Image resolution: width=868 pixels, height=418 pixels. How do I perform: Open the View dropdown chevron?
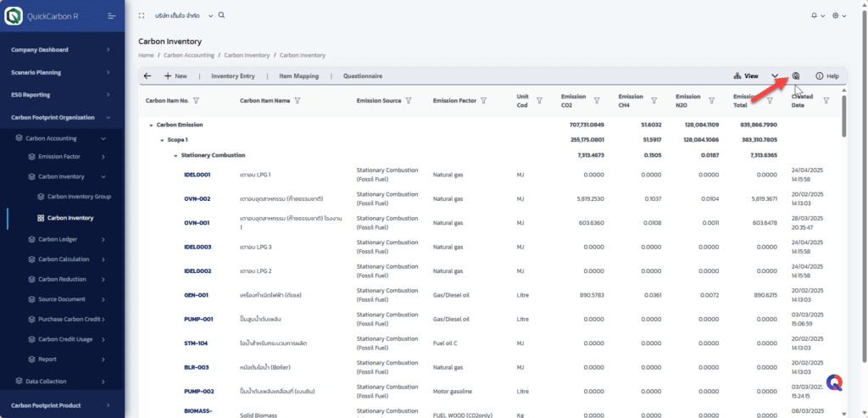coord(775,75)
